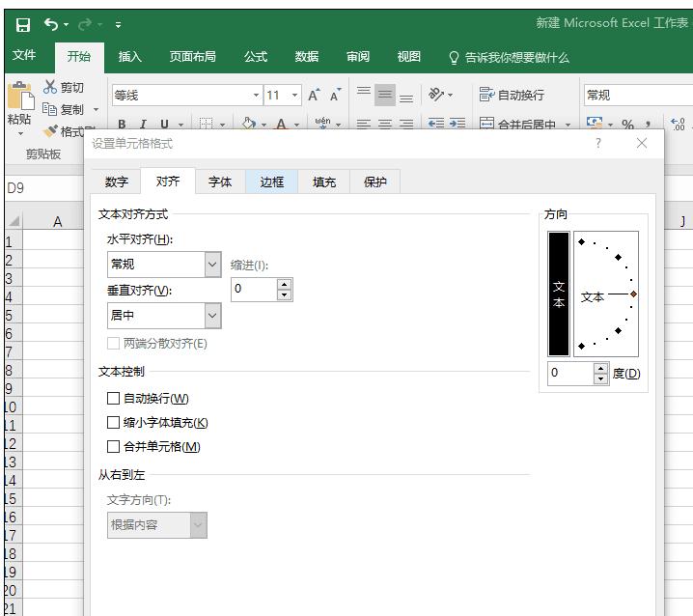Image resolution: width=693 pixels, height=616 pixels.
Task: Click the orientation dial red diamond handle
Action: click(633, 294)
